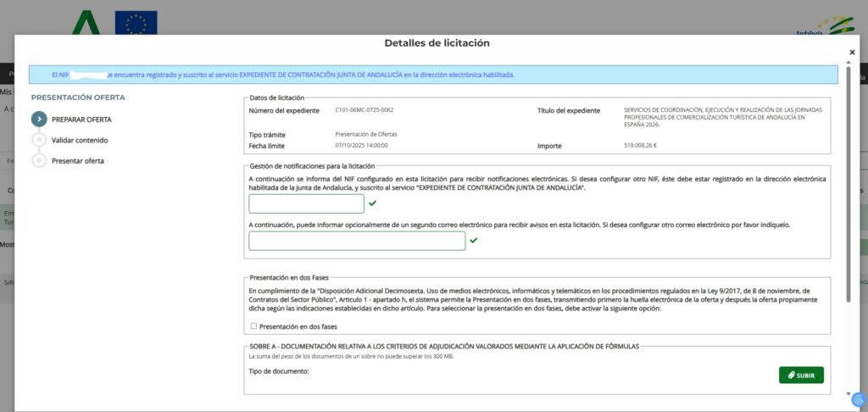Click the Presentar oferta step label
The width and height of the screenshot is (868, 412).
(x=77, y=161)
